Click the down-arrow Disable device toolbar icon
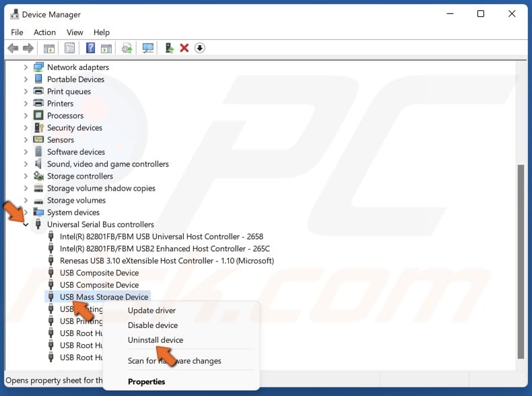The image size is (532, 396). pos(199,48)
